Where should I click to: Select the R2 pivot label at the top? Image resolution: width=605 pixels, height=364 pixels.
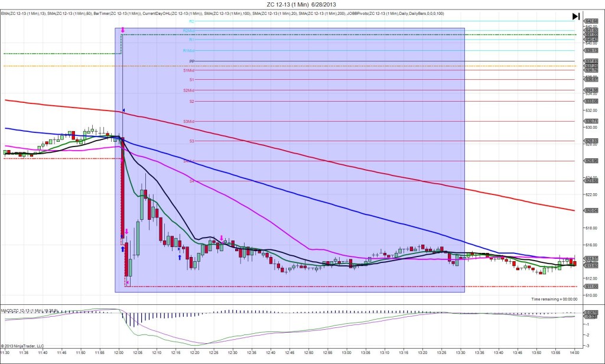tap(191, 21)
